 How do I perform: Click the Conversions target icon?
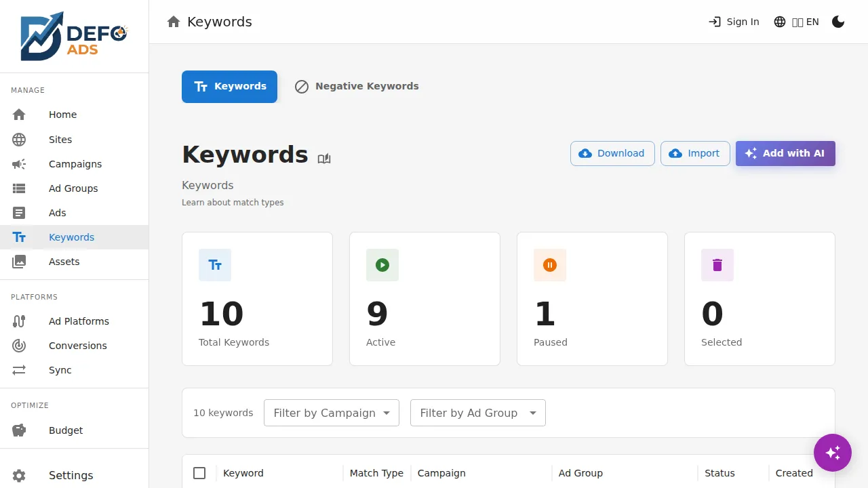pos(19,346)
